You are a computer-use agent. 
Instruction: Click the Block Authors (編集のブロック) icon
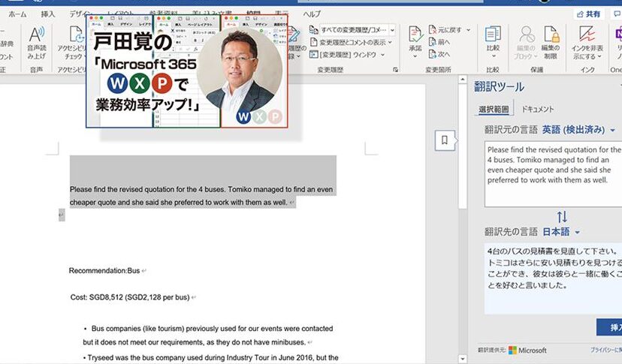[x=527, y=34]
